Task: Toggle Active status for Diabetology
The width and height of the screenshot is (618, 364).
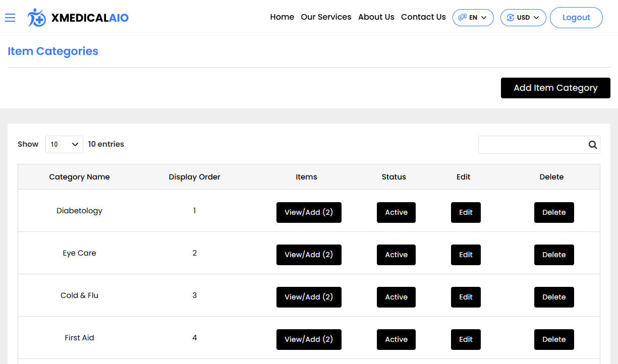Action: tap(396, 212)
